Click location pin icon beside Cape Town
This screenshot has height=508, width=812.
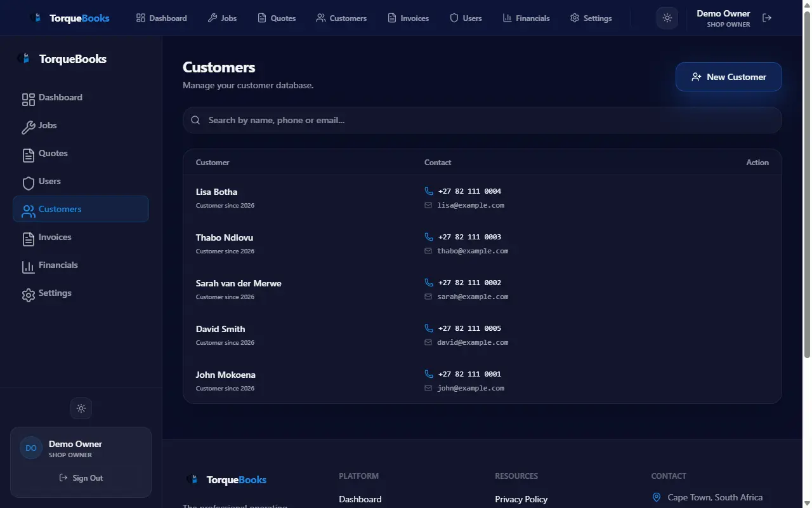pyautogui.click(x=657, y=497)
